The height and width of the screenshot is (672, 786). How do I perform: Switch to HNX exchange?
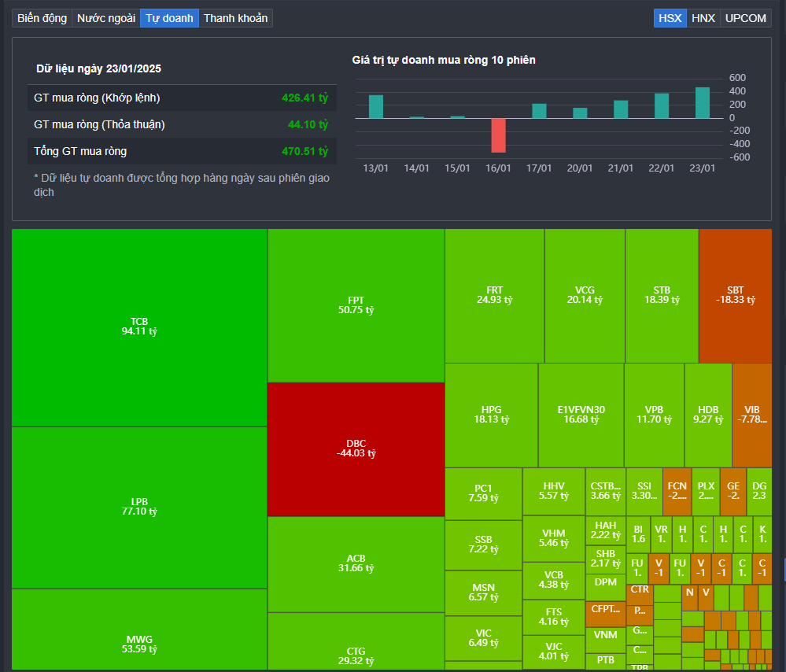[x=703, y=19]
